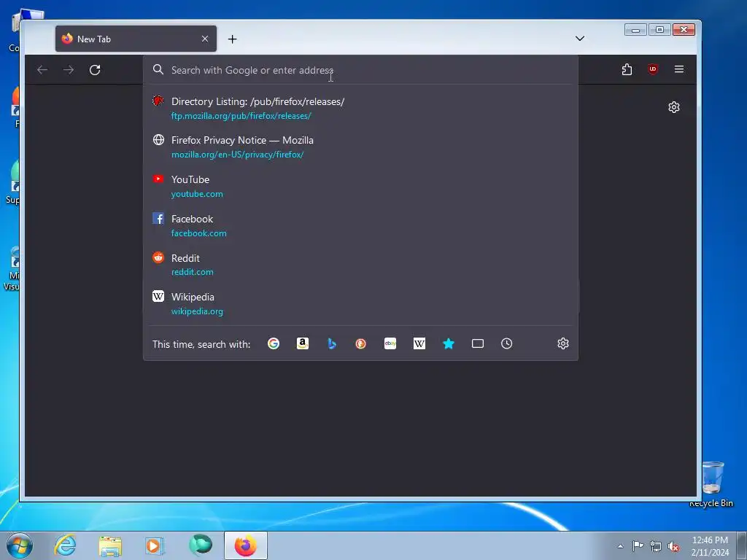Open the clock showing 12:46 PM
The image size is (747, 560).
[x=710, y=546]
